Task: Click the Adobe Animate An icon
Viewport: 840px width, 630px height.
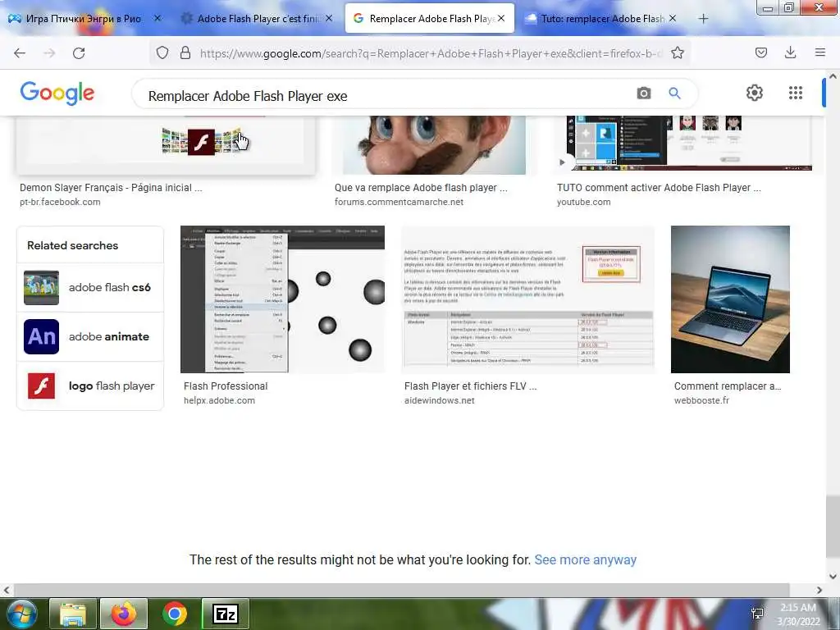Action: 41,337
